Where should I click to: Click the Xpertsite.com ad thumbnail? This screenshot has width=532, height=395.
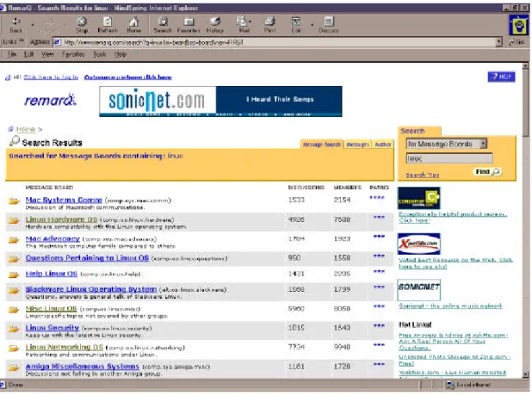click(419, 244)
